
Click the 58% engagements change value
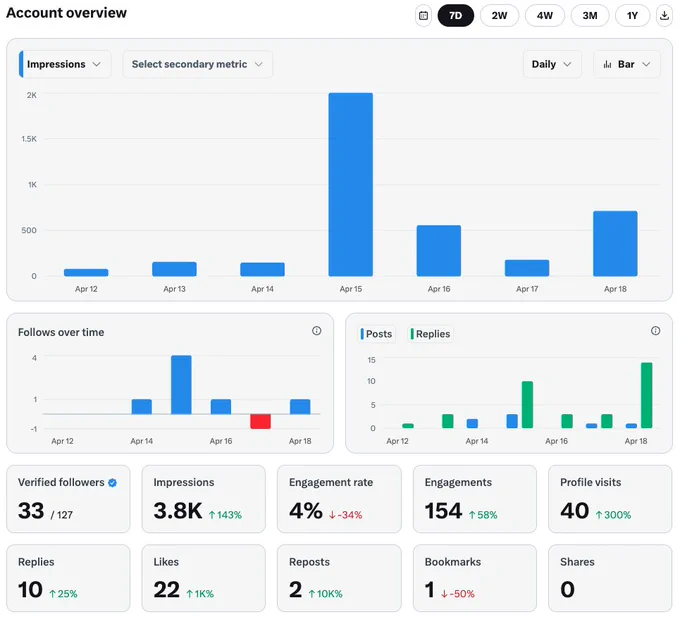(x=483, y=515)
